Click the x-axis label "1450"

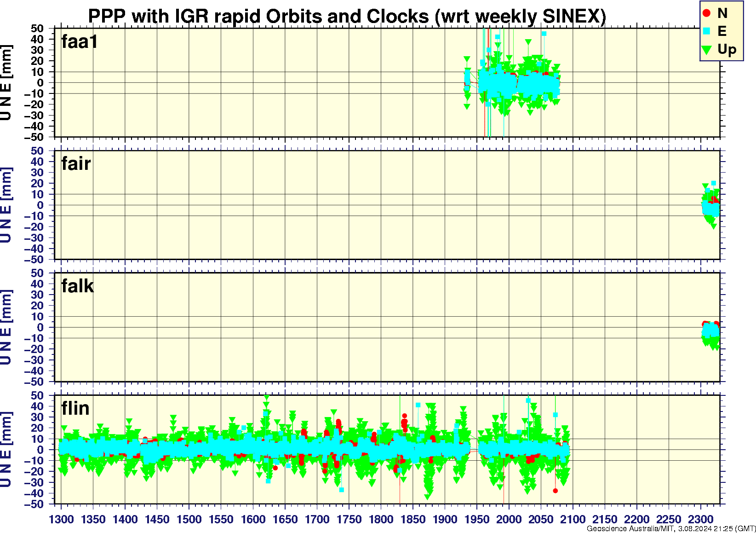point(157,519)
